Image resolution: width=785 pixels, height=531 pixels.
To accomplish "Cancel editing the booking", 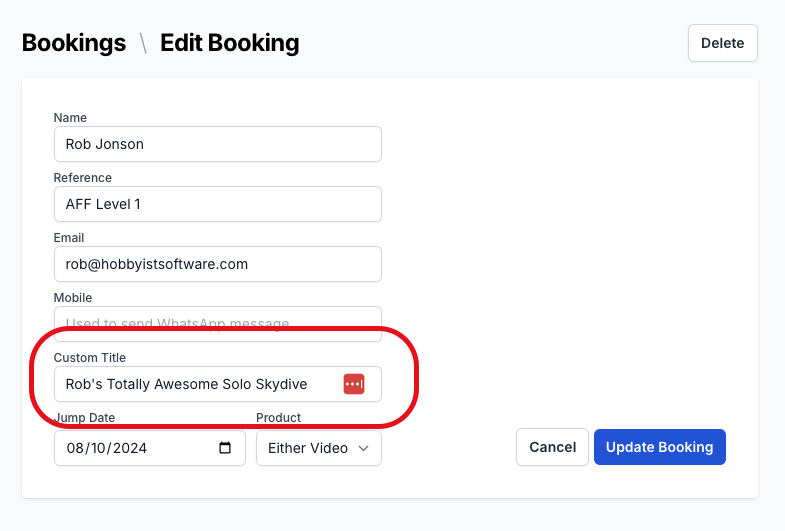I will (552, 447).
